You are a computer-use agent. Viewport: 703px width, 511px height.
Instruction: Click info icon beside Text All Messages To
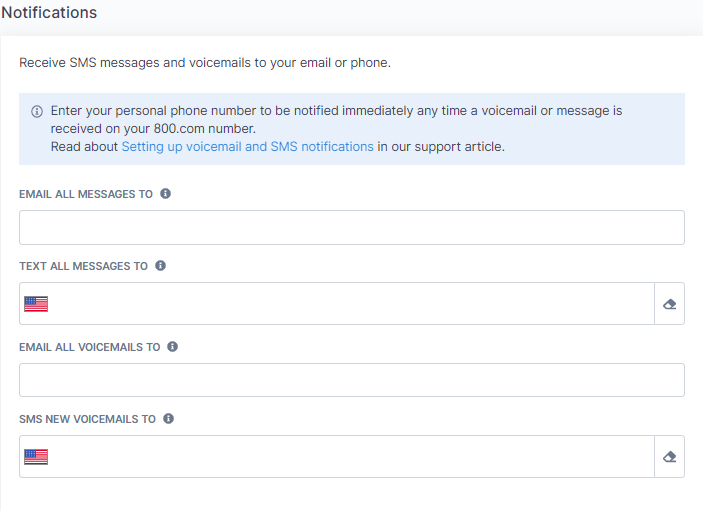161,266
